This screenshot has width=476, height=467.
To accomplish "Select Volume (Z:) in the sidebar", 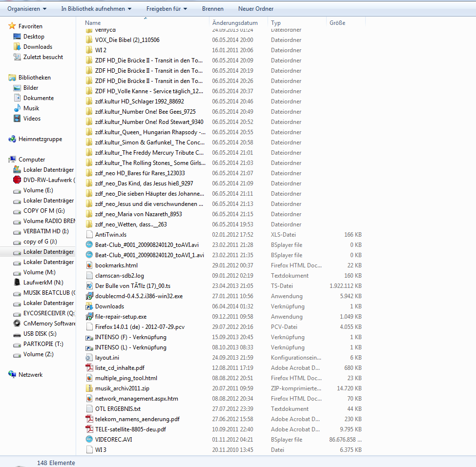I will (x=39, y=354).
